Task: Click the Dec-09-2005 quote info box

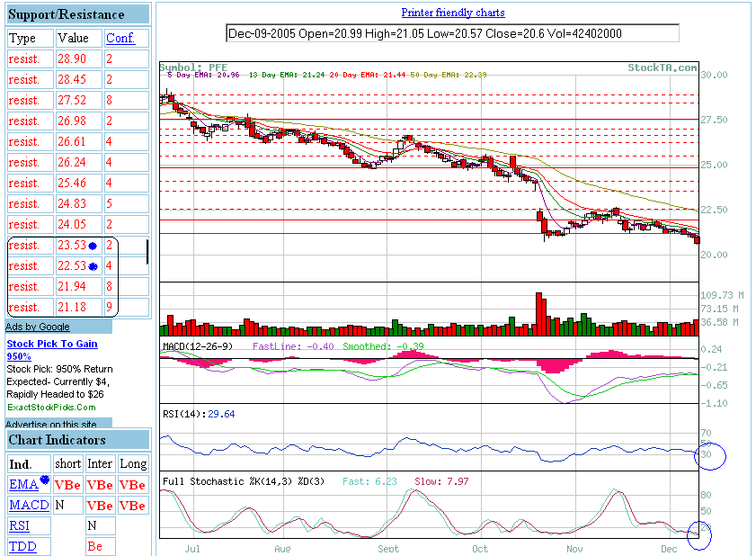Action: click(452, 33)
